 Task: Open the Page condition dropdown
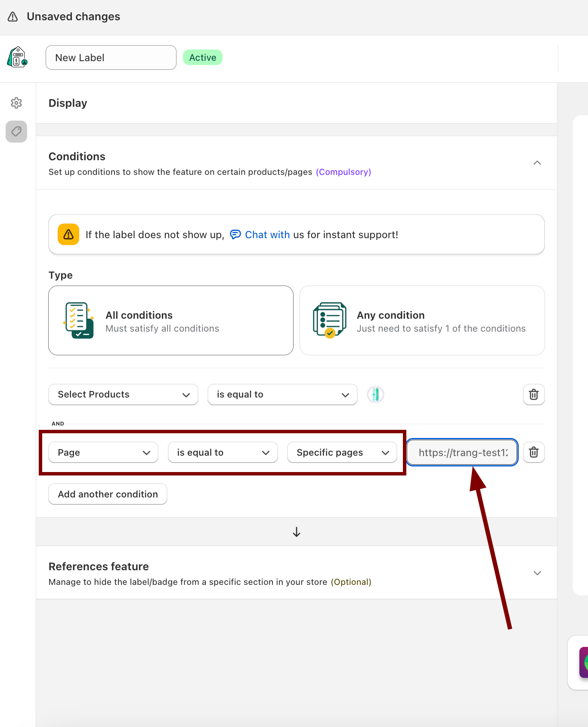(x=103, y=452)
